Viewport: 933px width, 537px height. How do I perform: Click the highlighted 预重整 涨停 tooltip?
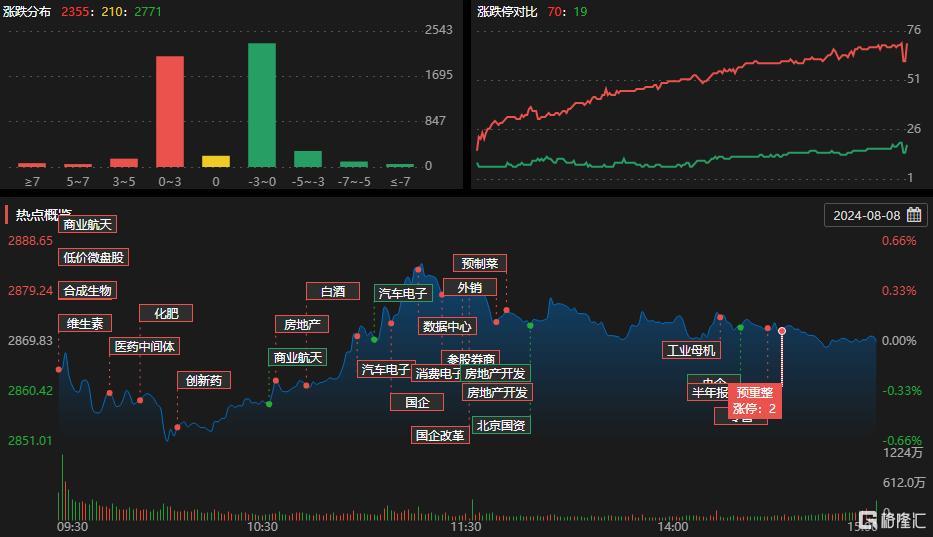(754, 401)
